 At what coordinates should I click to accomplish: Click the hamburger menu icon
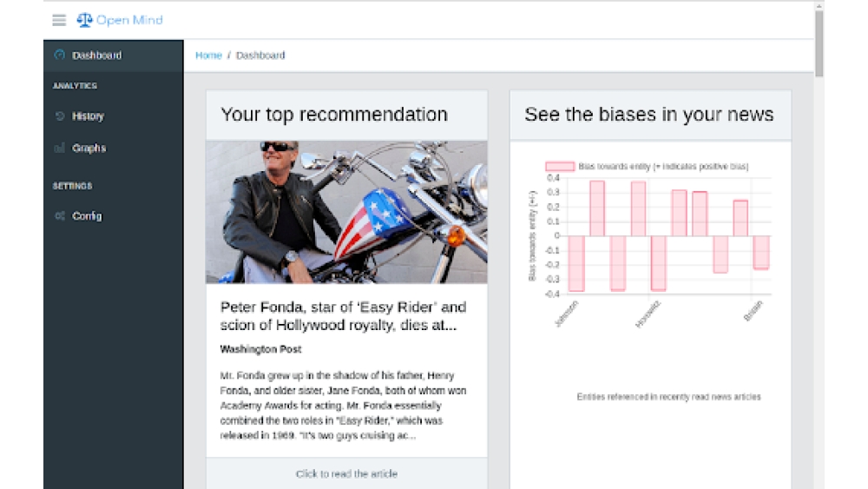[x=59, y=20]
